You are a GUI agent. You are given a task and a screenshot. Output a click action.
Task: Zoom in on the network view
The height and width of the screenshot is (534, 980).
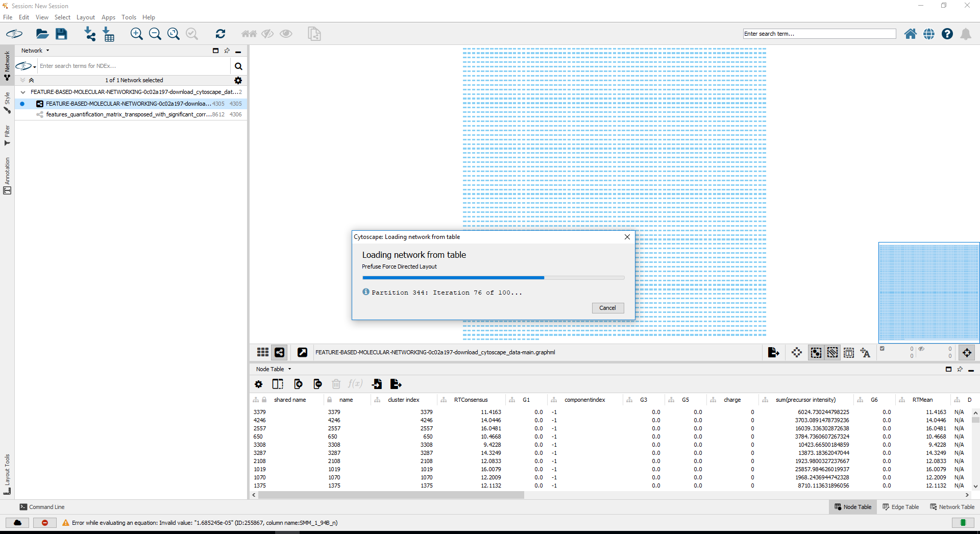click(137, 34)
